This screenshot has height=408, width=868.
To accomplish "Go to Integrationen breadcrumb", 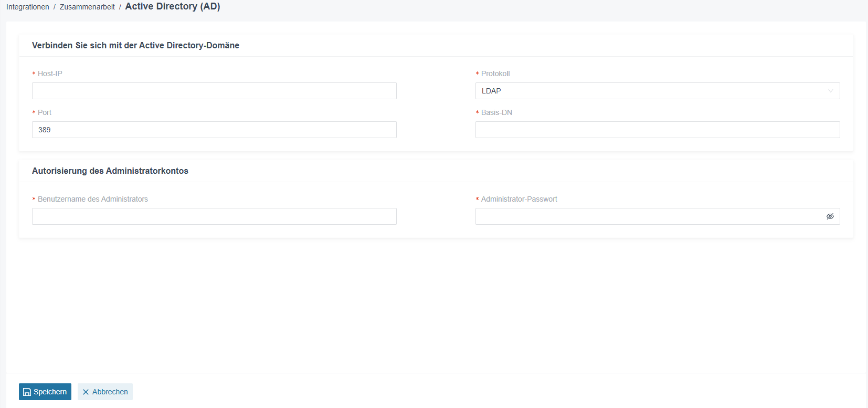I will tap(28, 7).
